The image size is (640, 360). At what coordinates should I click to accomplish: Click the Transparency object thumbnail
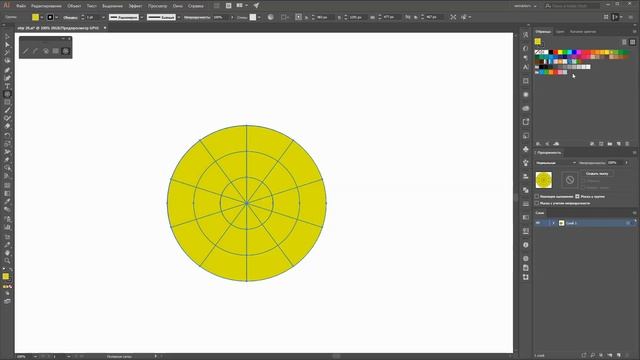click(x=544, y=180)
